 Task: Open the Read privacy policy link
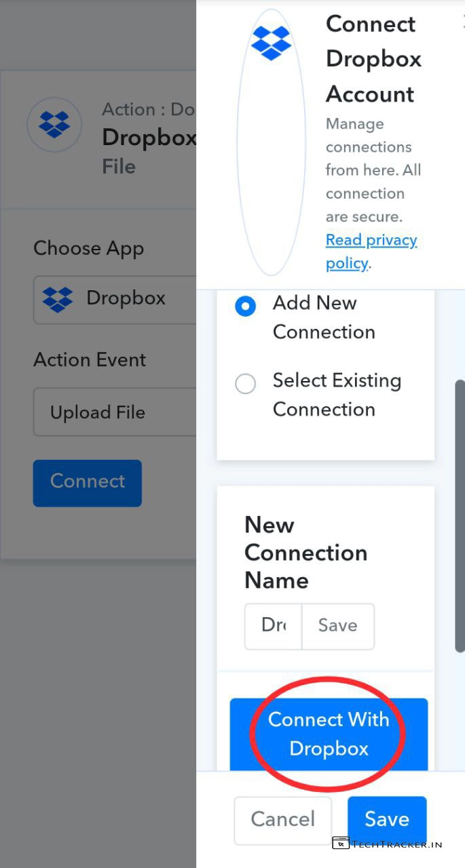coord(371,251)
